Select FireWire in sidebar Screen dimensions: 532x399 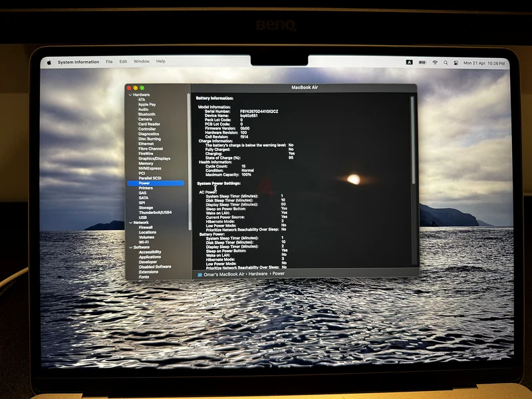pos(146,154)
